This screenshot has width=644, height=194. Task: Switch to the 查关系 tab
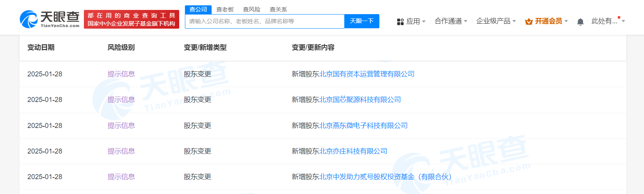(278, 10)
